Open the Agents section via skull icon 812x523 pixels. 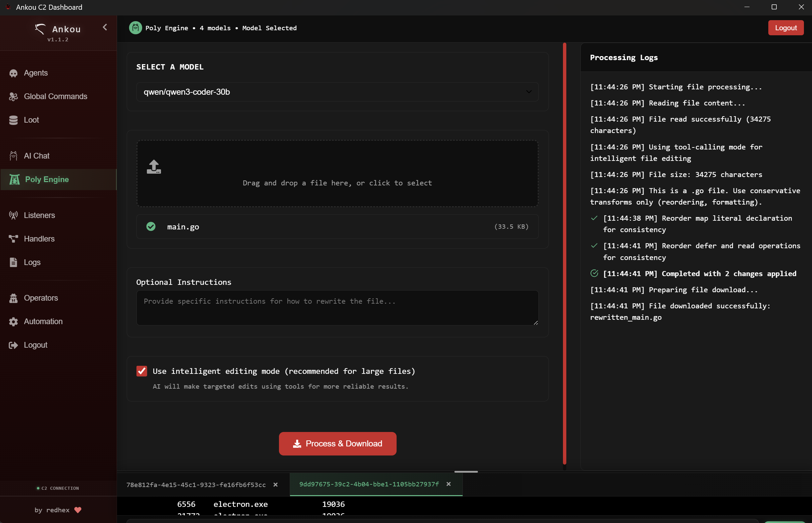(x=13, y=73)
